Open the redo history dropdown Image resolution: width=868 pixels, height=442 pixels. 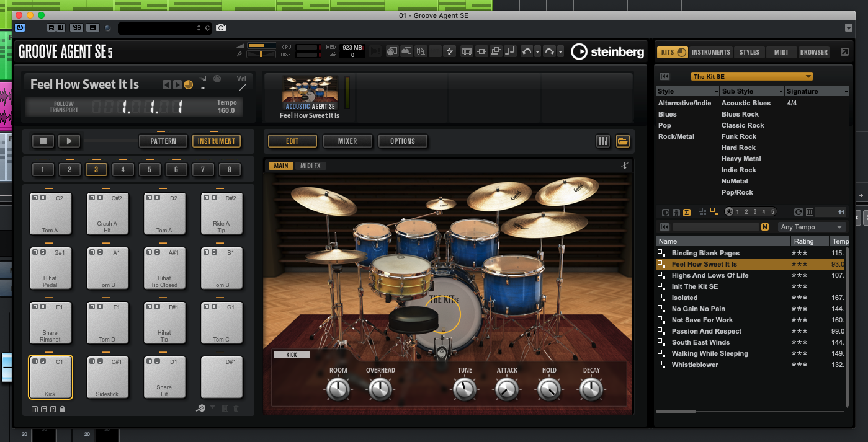point(560,51)
